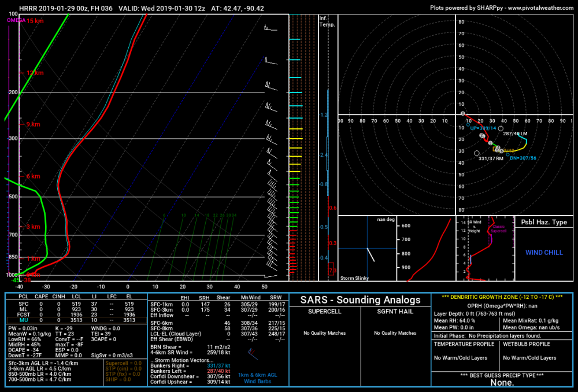
Task: Click the red '15 km' height label
Action: coord(35,21)
